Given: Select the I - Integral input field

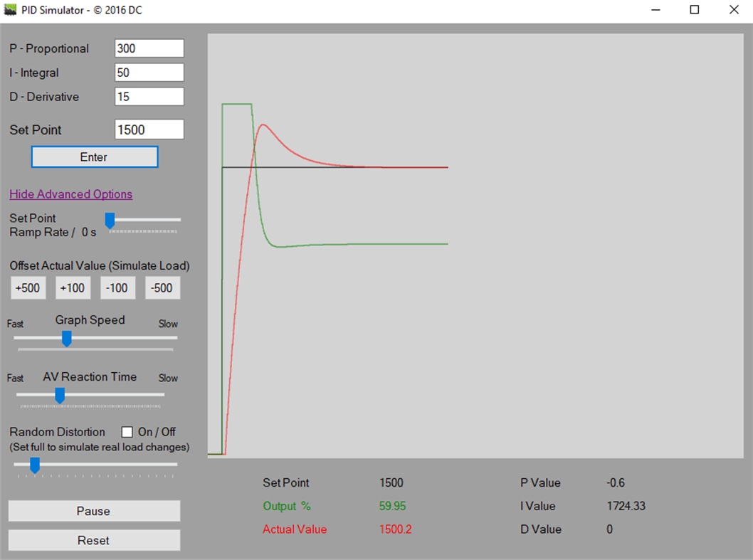Looking at the screenshot, I should 149,72.
